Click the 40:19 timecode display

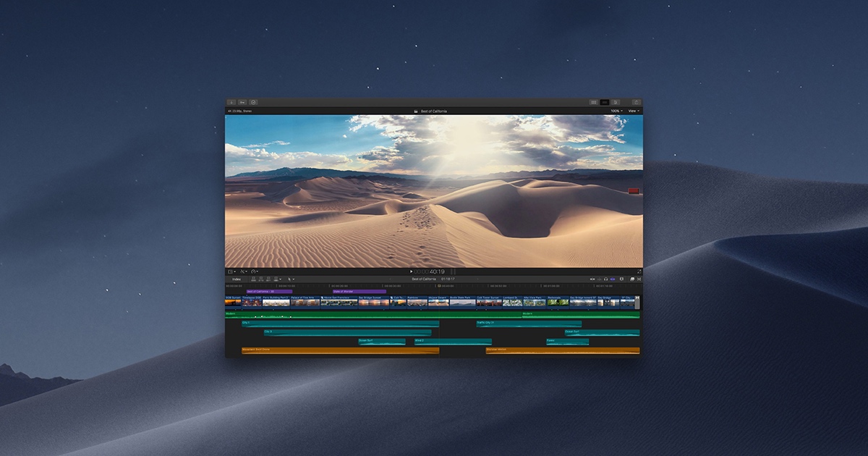click(437, 271)
